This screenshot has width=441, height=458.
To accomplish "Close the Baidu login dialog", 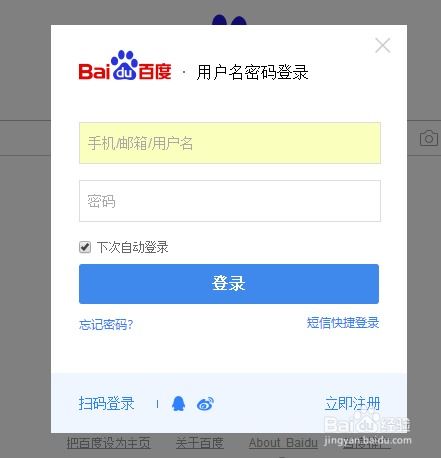I will coord(382,46).
